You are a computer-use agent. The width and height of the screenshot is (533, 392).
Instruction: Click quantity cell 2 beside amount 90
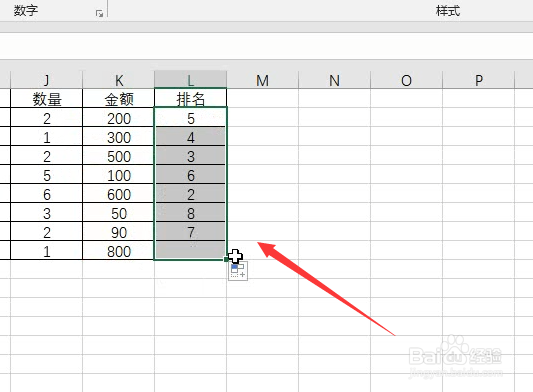tap(47, 232)
